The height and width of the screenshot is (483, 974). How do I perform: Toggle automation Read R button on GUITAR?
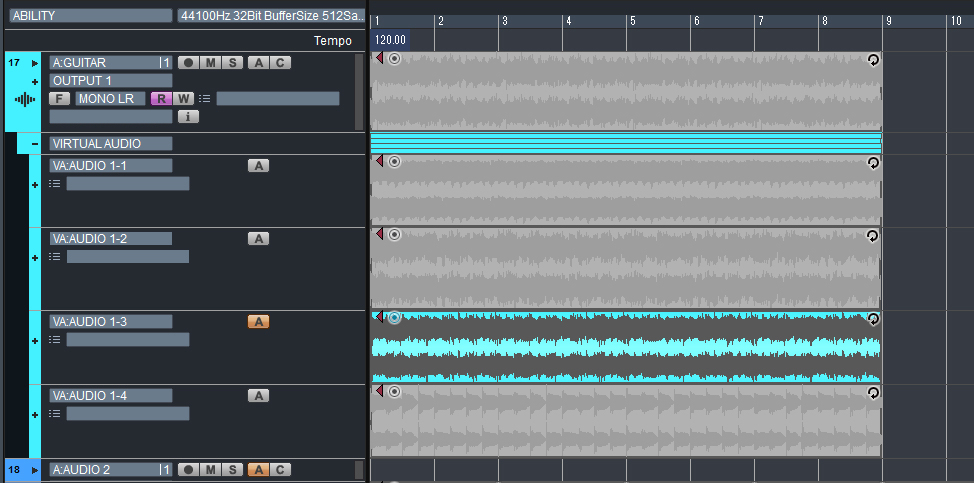pos(161,99)
